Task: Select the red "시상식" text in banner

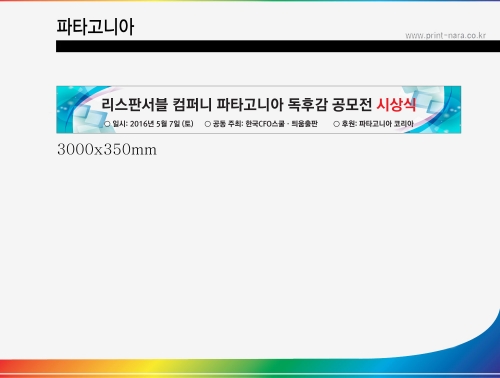Action: (x=396, y=105)
